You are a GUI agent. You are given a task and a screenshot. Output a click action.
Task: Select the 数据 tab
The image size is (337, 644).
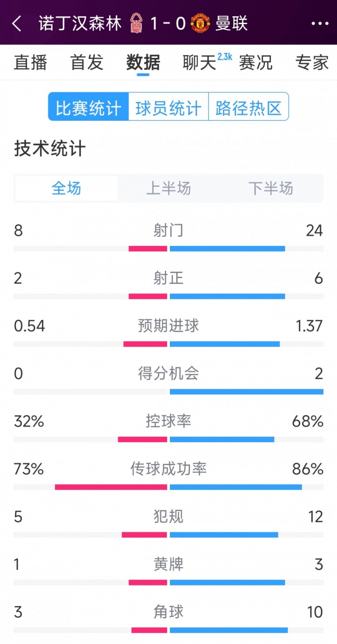143,62
